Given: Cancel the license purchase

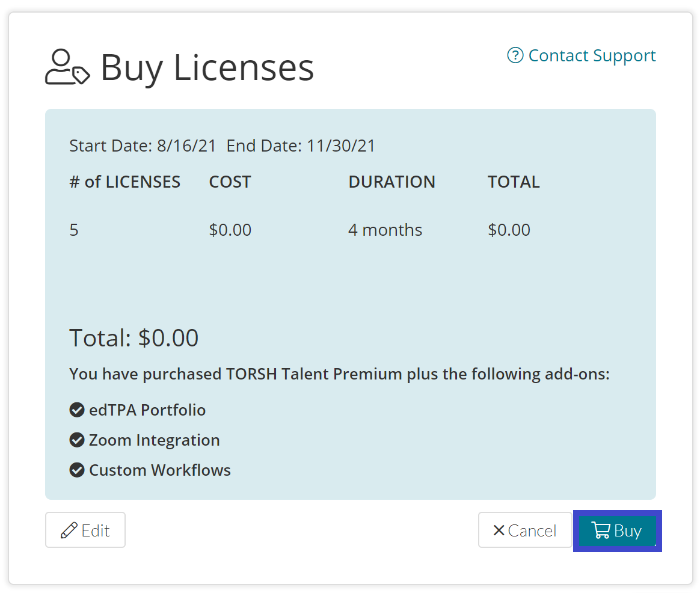Looking at the screenshot, I should pos(525,530).
